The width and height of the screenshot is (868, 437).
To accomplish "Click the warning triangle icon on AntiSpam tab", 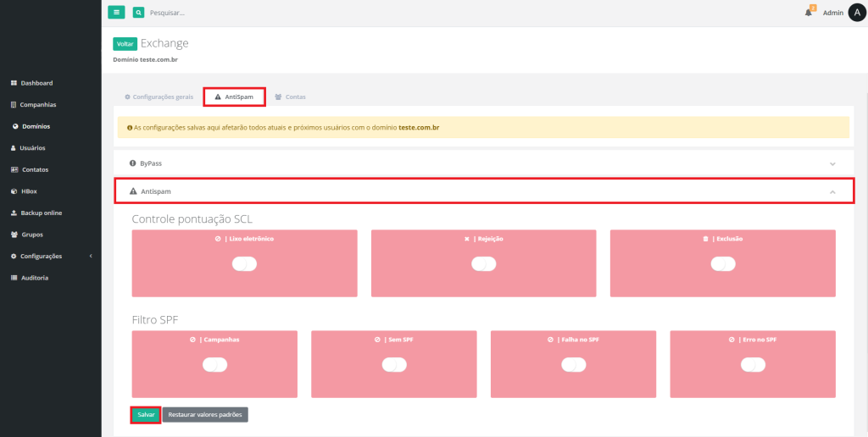I will pos(218,97).
